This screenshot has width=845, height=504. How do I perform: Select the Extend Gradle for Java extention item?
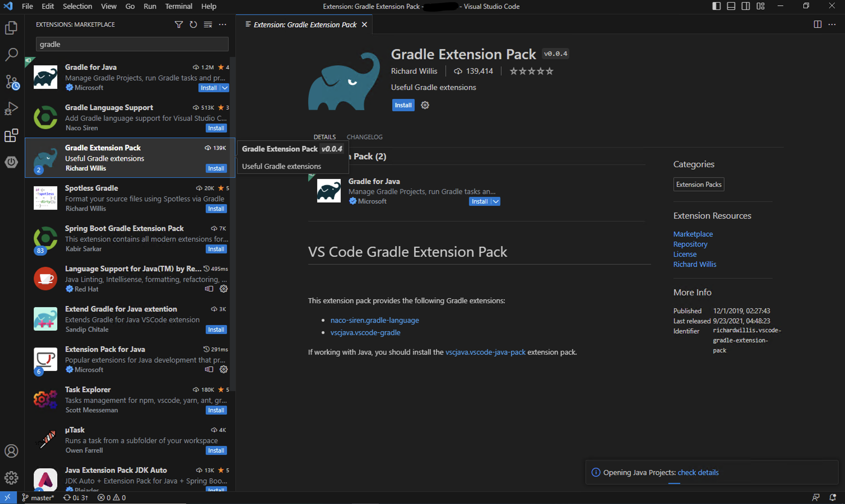130,319
